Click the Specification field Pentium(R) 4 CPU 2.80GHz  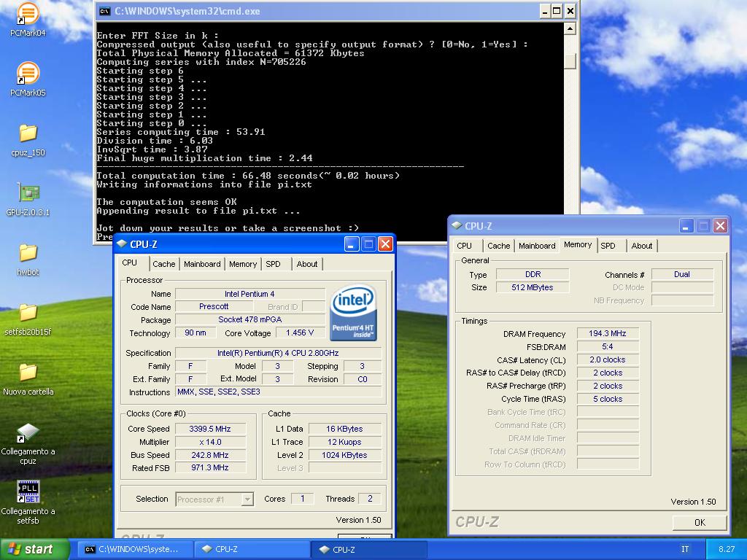click(278, 353)
